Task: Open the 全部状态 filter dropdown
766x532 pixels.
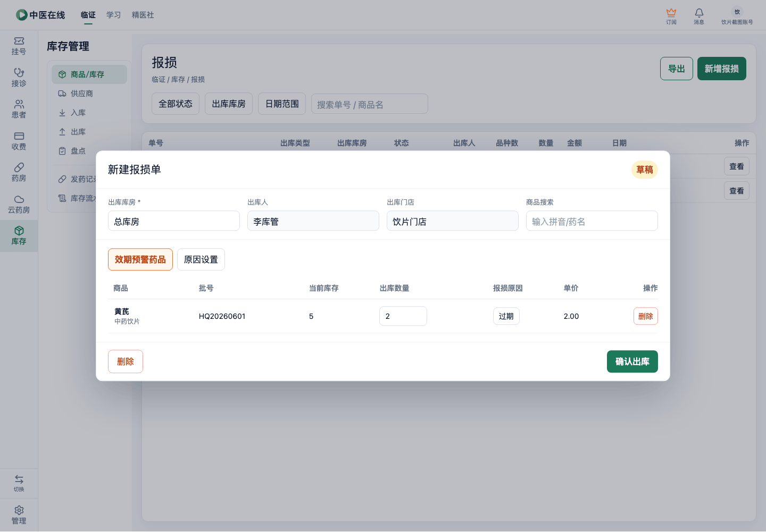Action: point(176,104)
